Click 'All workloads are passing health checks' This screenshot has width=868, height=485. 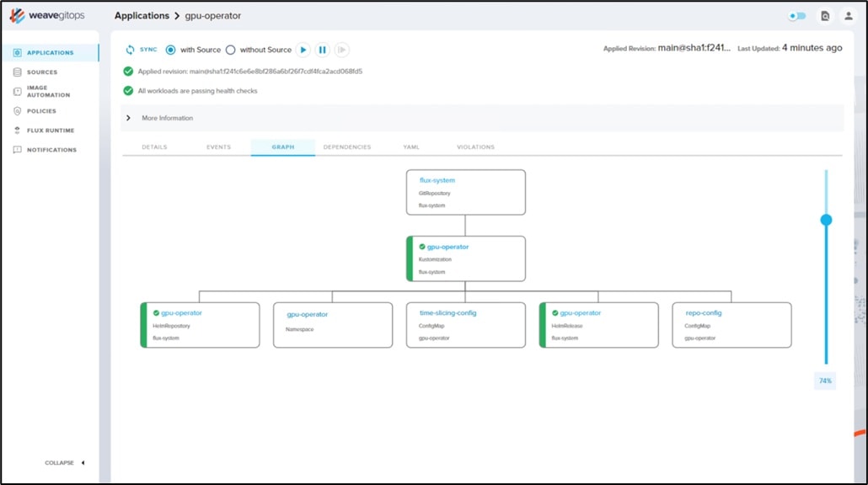coord(198,91)
